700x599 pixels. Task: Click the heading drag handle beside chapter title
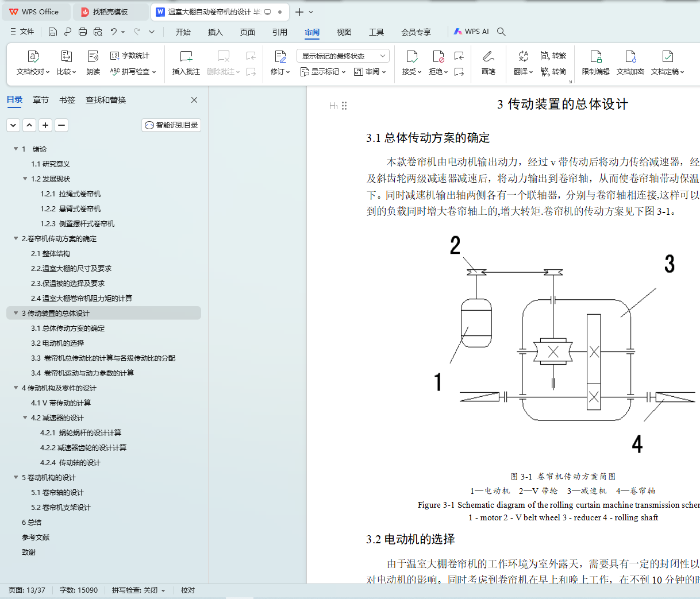344,106
